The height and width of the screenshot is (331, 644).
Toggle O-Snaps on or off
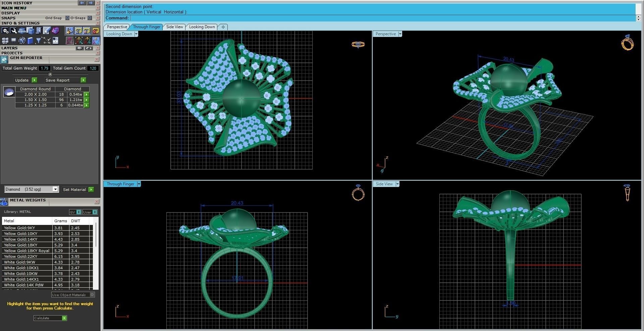coord(90,18)
